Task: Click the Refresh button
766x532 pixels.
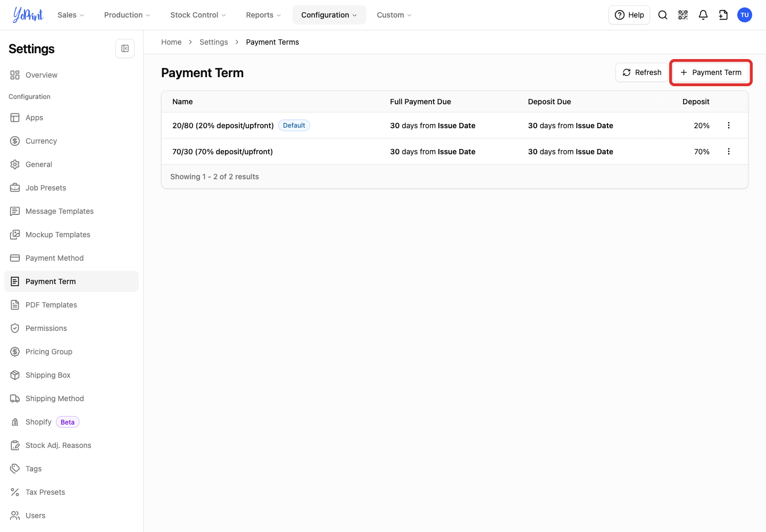Action: pyautogui.click(x=642, y=72)
